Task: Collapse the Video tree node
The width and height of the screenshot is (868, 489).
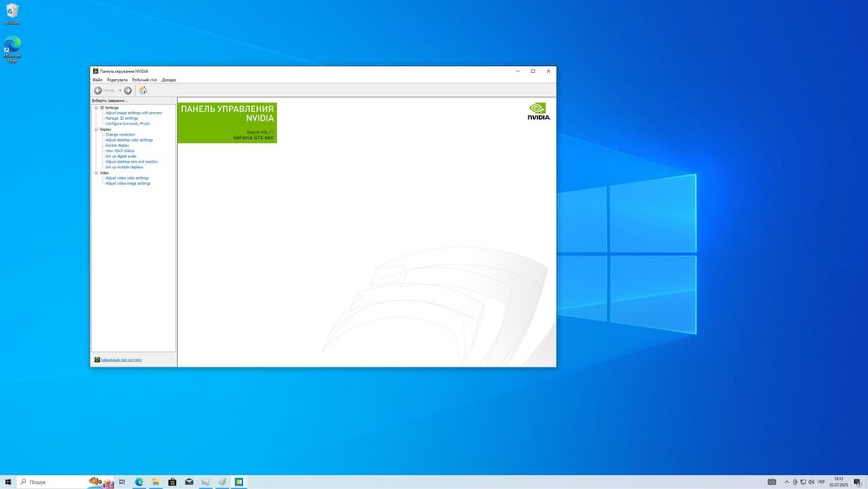Action: tap(96, 173)
